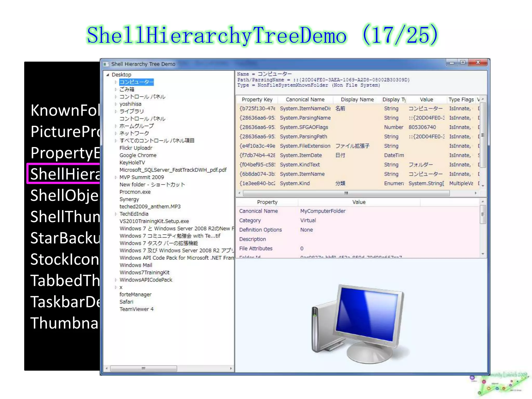This screenshot has width=532, height=399.
Task: Select TeamViewer 4 tree item
Action: [x=136, y=309]
